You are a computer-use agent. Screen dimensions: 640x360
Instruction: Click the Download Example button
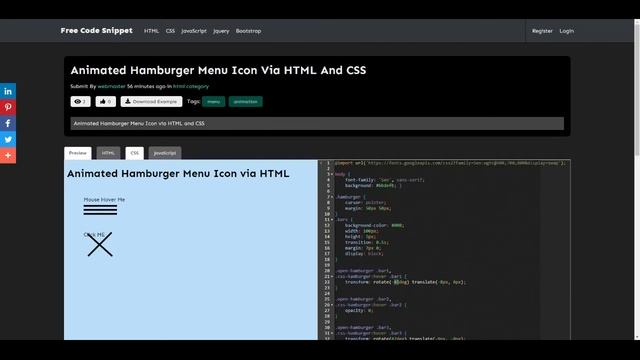pos(151,102)
